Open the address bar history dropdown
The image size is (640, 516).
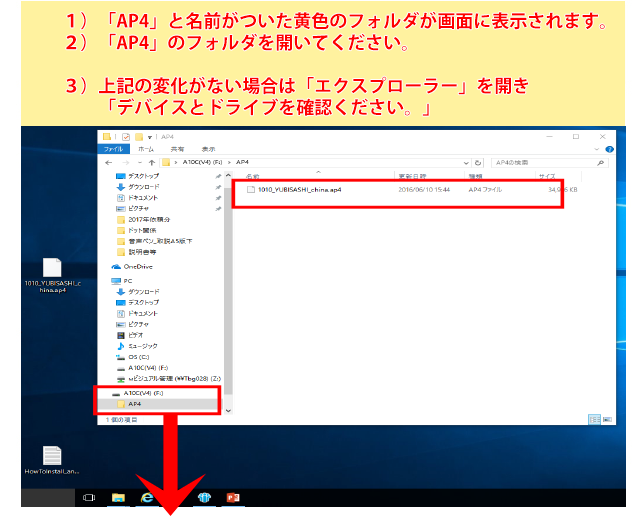click(x=468, y=160)
